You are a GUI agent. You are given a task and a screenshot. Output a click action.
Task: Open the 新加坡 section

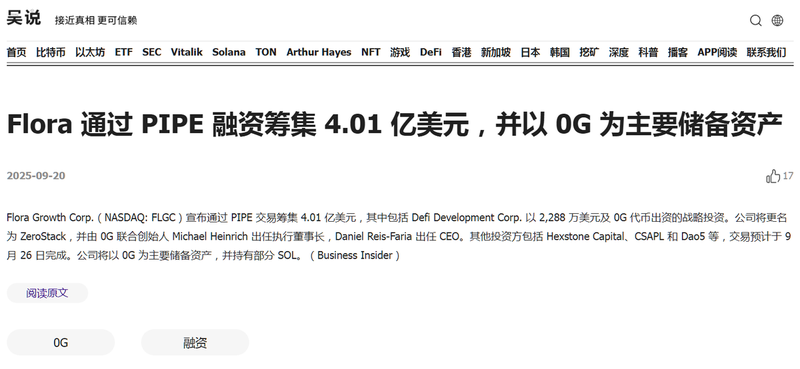click(496, 52)
